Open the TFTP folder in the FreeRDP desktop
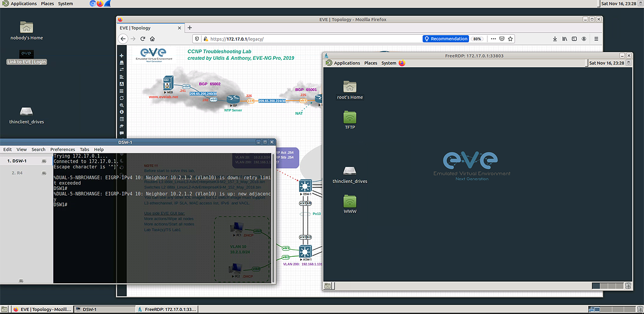Screen dimensions: 644x314 click(350, 118)
